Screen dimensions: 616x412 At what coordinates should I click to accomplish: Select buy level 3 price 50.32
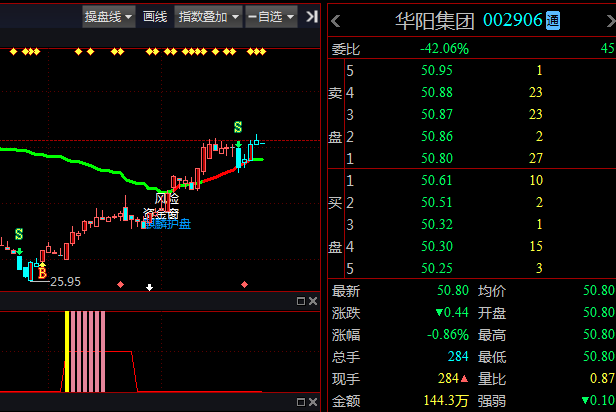pos(437,225)
